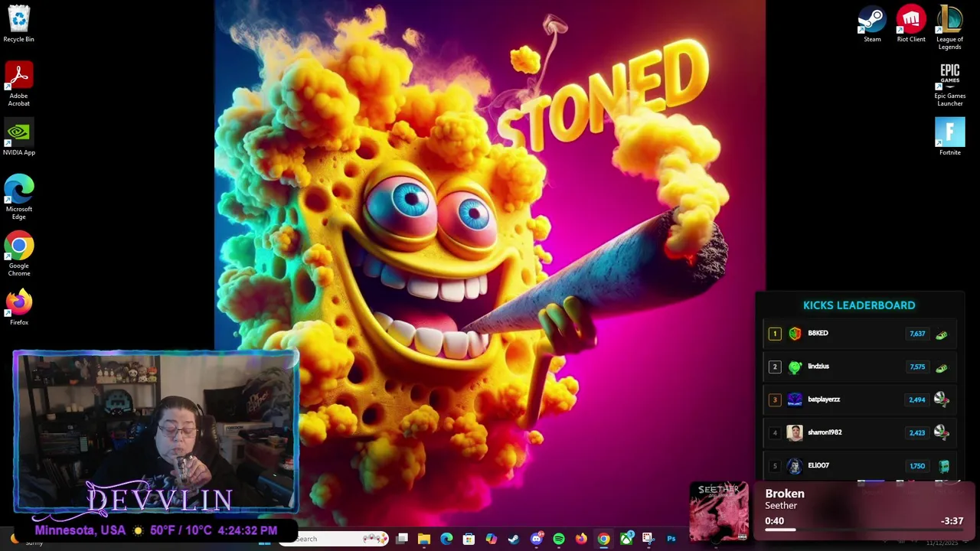Open Microsoft Edge in the taskbar

(x=446, y=539)
